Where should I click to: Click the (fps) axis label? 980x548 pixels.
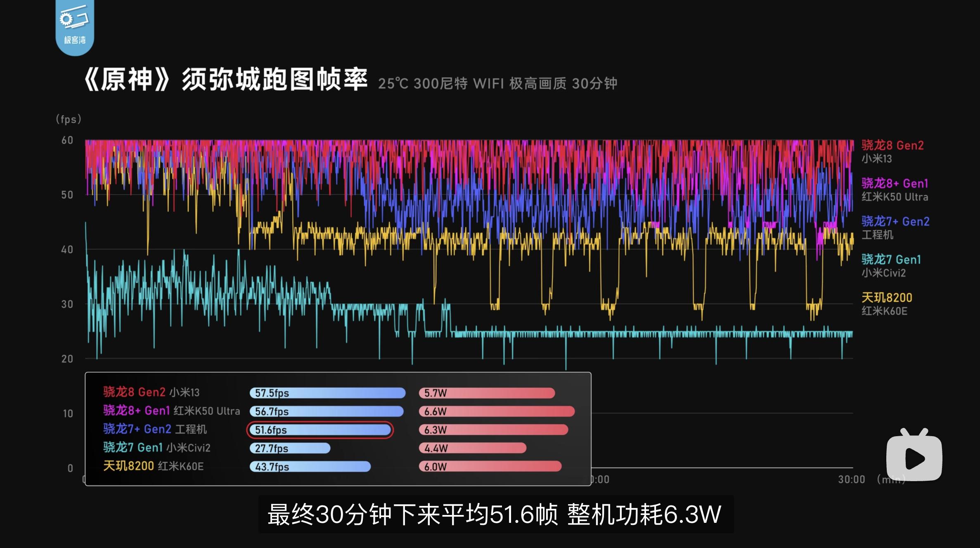(x=69, y=119)
